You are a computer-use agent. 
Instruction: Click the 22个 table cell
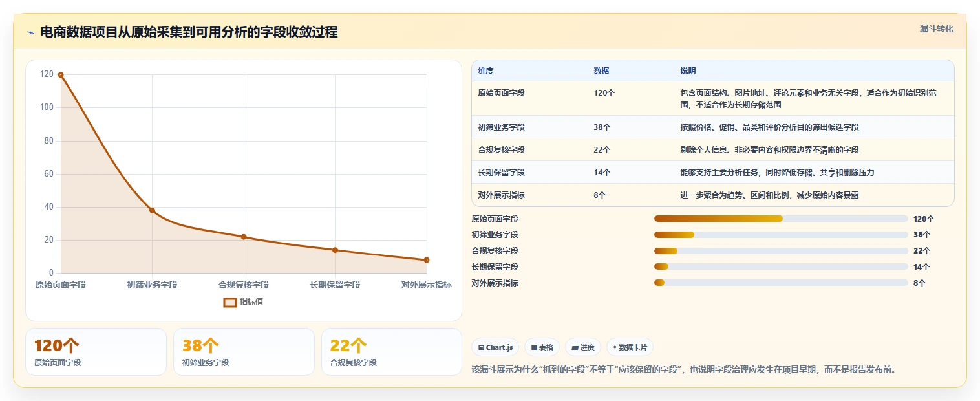(602, 150)
